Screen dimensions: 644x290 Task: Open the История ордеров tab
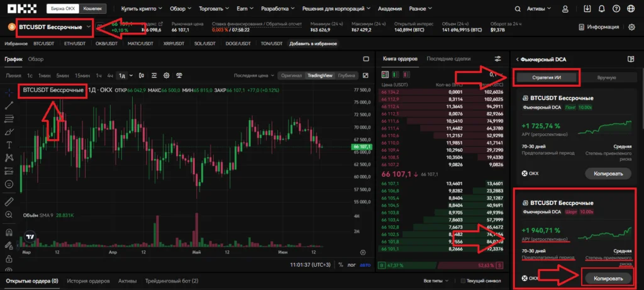click(x=88, y=281)
